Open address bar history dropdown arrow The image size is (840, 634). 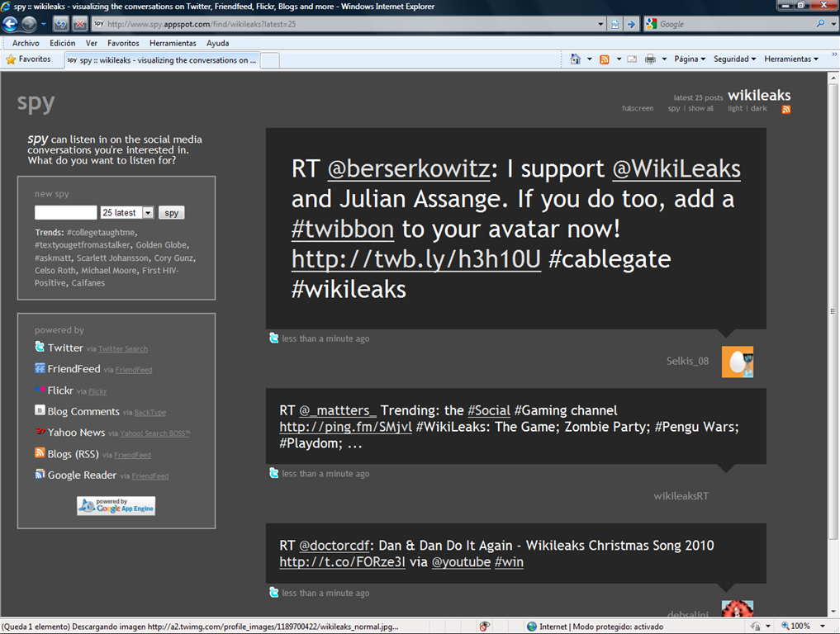(x=600, y=24)
